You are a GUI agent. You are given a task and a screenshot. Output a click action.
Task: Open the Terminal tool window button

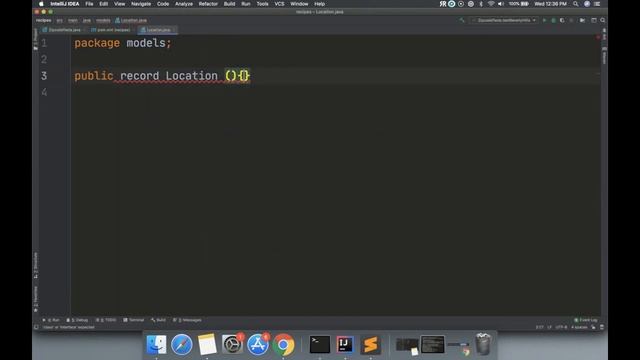134,320
